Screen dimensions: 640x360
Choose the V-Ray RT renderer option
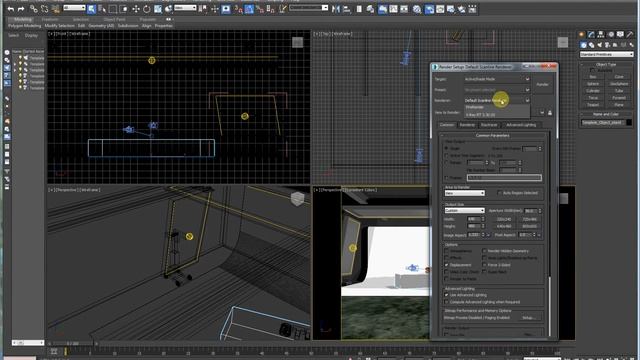[497, 115]
